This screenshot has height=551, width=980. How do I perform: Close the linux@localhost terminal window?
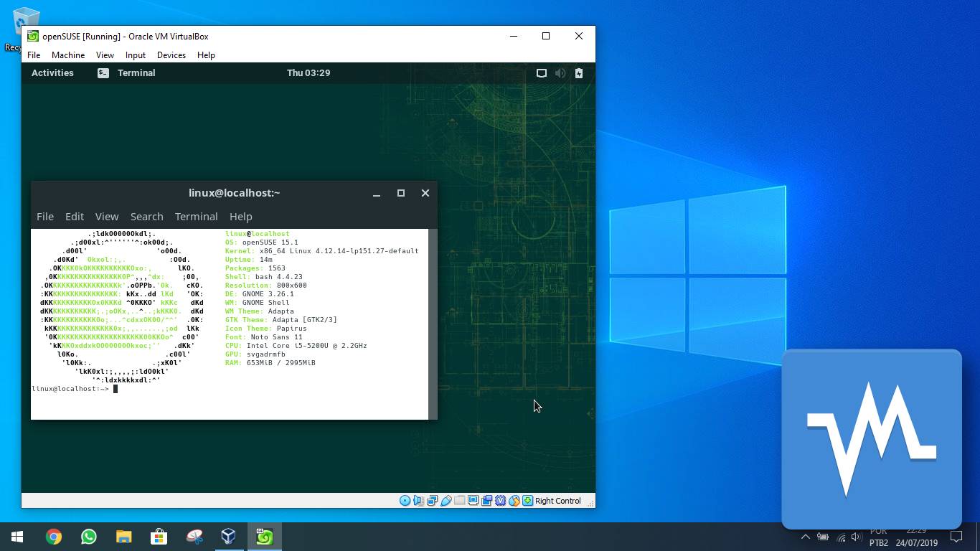[425, 193]
